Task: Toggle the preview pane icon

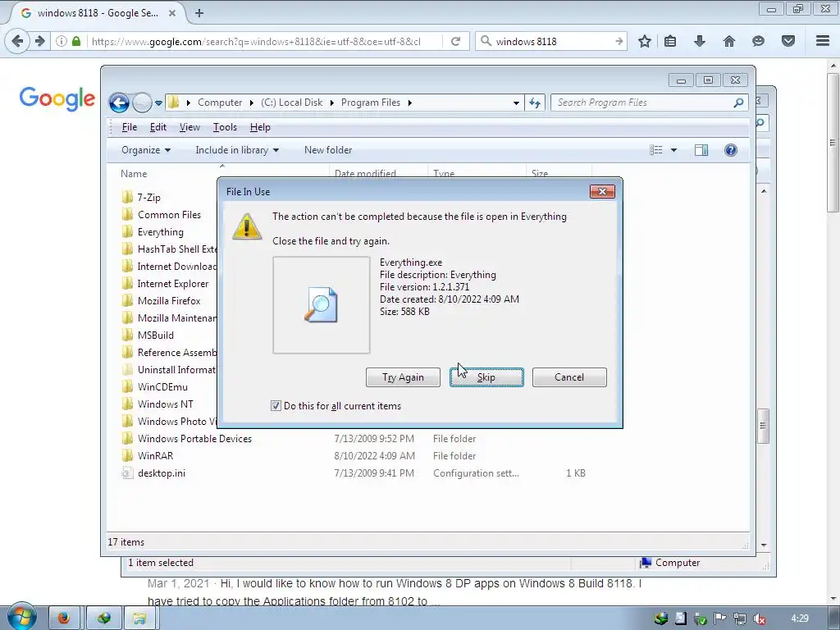Action: coord(701,151)
